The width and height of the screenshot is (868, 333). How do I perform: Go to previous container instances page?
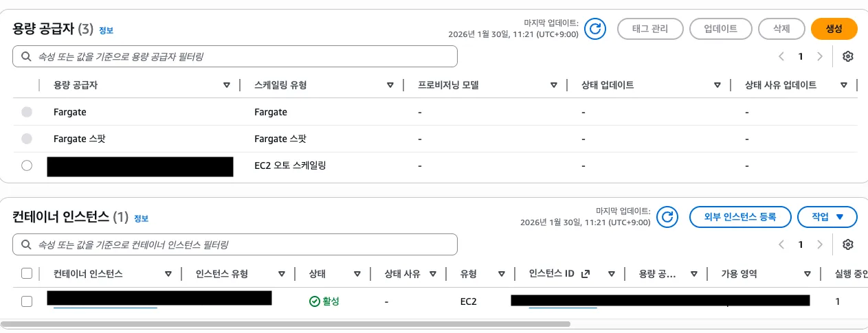coord(781,244)
